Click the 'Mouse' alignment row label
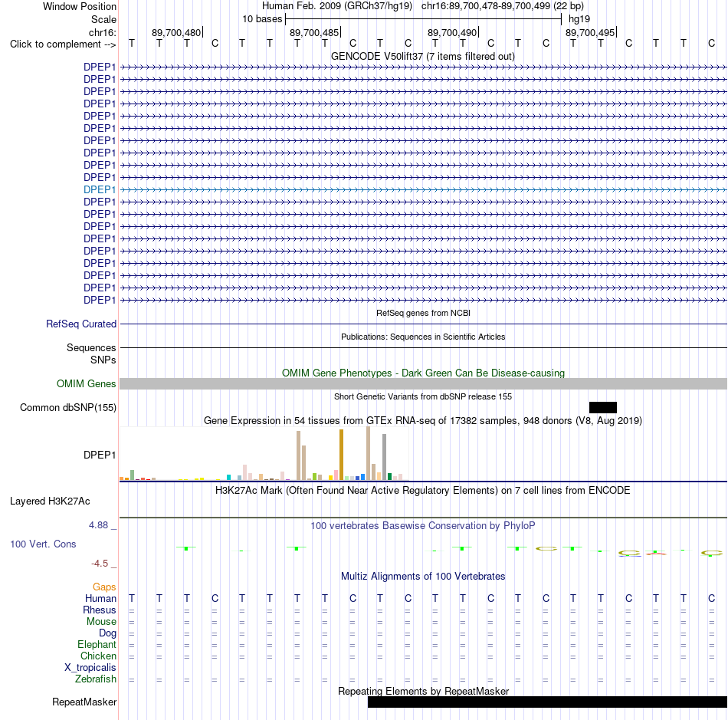The height and width of the screenshot is (720, 728). coord(101,622)
